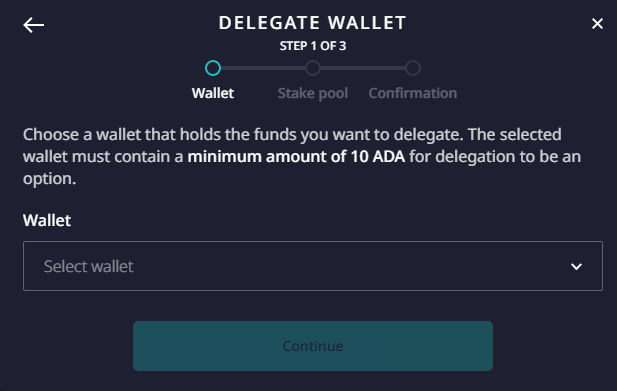This screenshot has height=391, width=617.
Task: Go back using the left arrow icon
Action: click(33, 25)
